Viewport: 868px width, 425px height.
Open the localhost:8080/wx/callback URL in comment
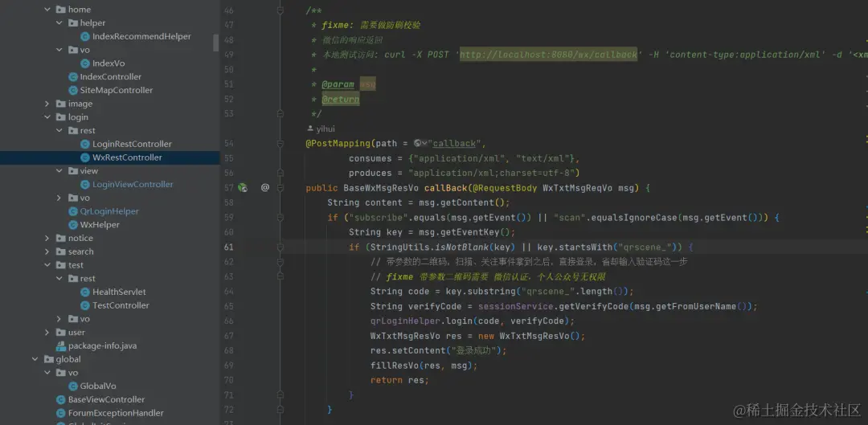[549, 55]
